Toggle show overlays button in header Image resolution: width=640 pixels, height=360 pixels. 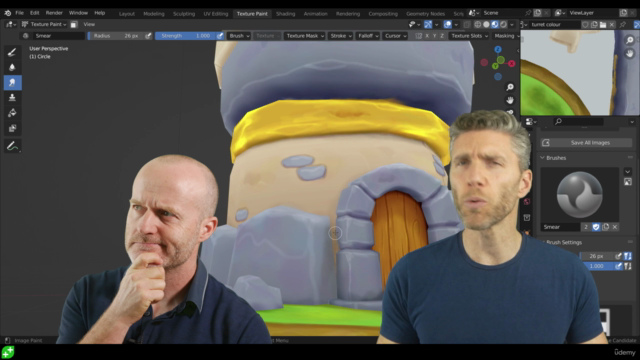click(x=448, y=24)
